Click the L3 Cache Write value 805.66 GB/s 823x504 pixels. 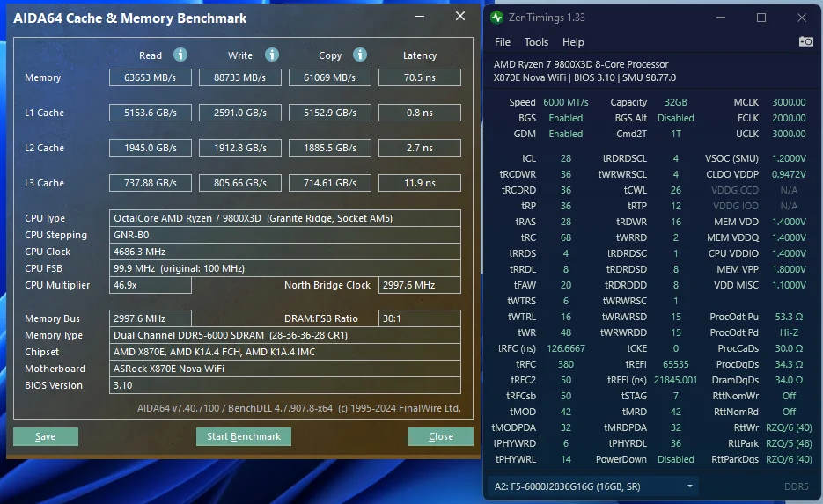pyautogui.click(x=240, y=183)
